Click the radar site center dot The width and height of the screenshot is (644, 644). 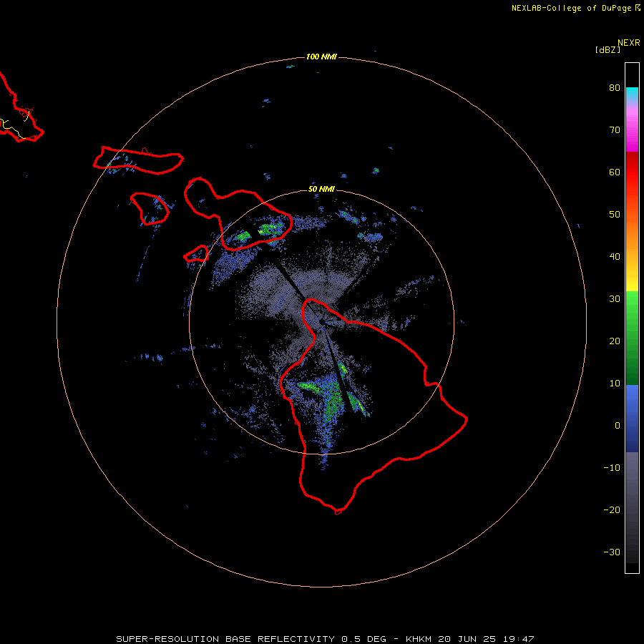click(x=322, y=321)
